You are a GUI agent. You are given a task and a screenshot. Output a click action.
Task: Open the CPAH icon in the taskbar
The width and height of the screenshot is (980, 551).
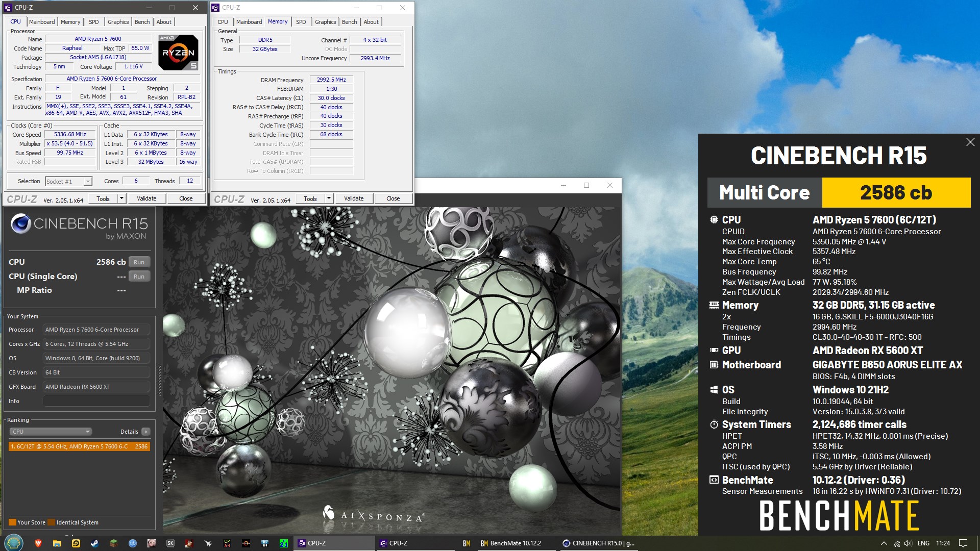point(227,543)
